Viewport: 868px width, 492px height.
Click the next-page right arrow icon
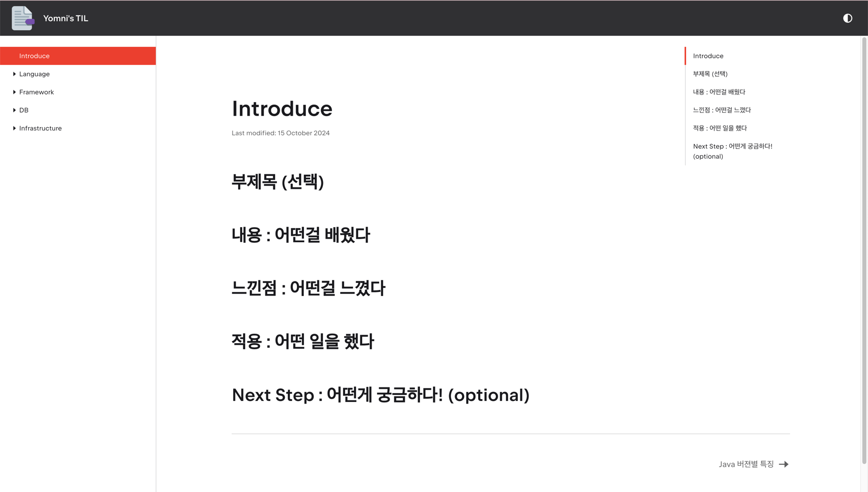pyautogui.click(x=784, y=464)
